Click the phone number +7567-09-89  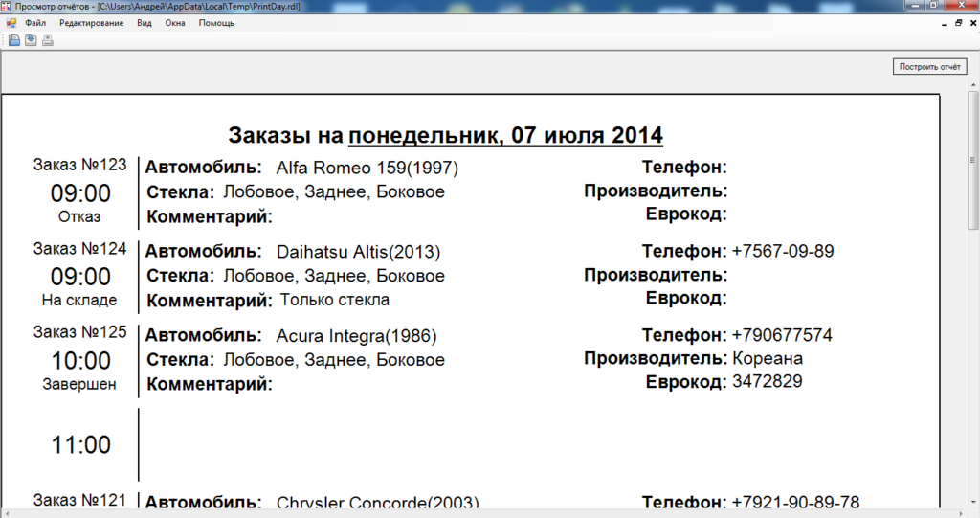tap(783, 252)
